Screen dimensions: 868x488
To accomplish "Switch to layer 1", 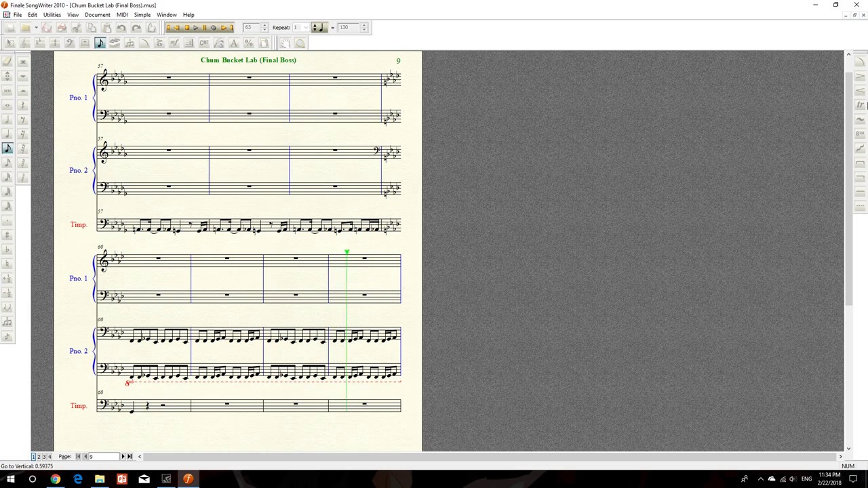I will pos(33,457).
